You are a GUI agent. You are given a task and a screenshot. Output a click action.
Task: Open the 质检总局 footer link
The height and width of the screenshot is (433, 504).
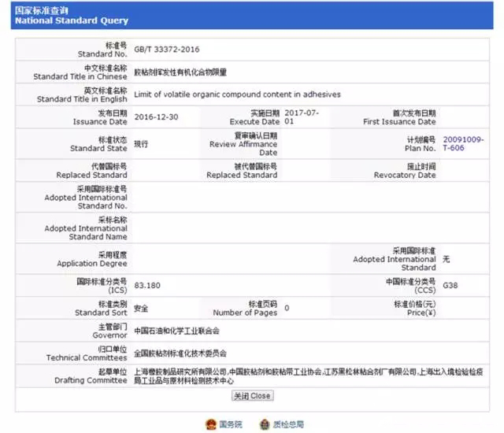288,424
